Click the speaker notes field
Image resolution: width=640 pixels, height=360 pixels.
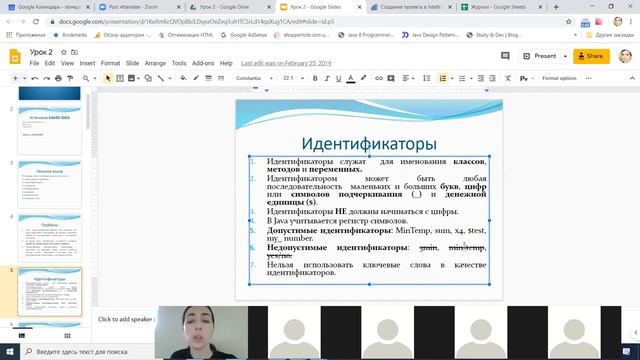[126, 319]
